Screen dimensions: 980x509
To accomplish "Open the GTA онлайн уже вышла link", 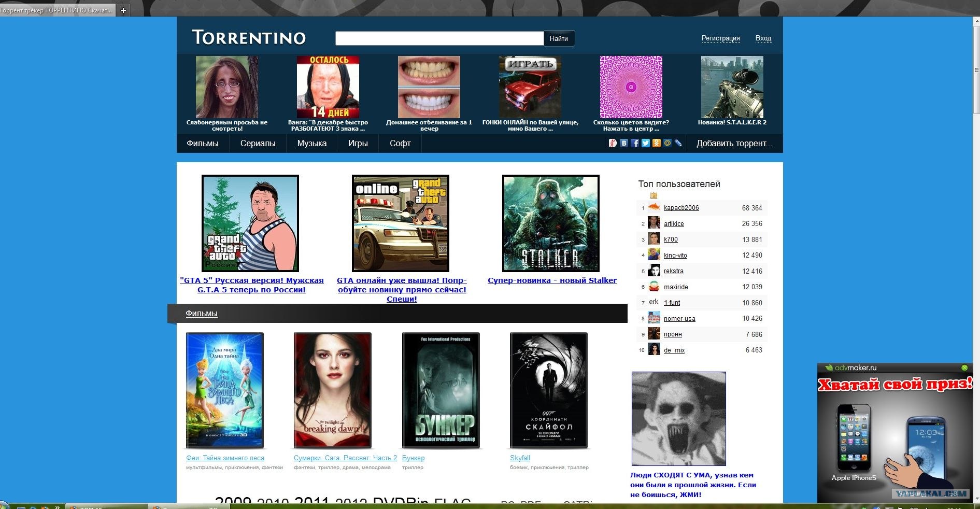I will [402, 290].
